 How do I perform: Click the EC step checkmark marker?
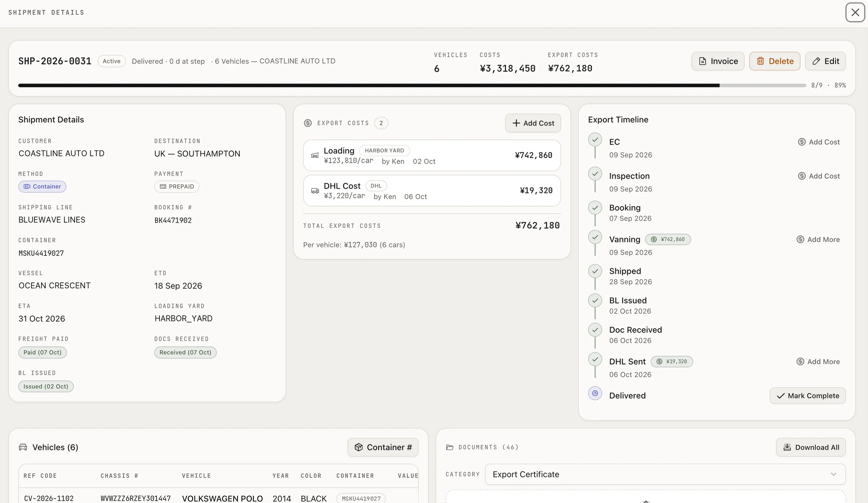pos(595,140)
